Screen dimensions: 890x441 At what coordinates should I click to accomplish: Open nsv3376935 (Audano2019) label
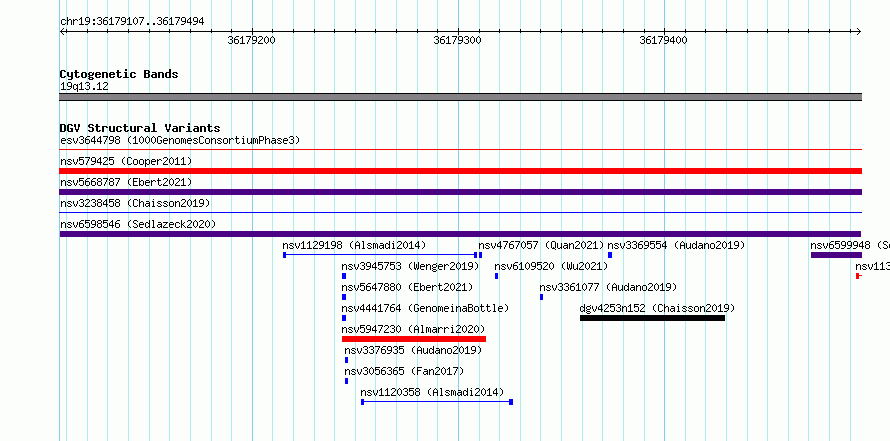click(413, 350)
